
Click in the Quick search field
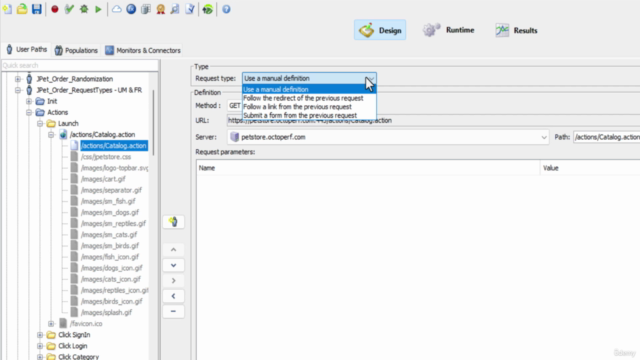80,65
